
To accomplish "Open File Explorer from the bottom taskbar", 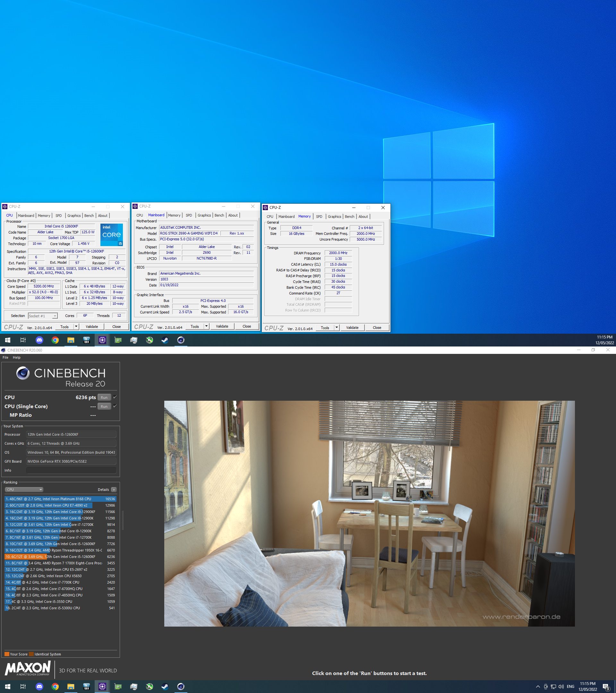I will click(71, 687).
